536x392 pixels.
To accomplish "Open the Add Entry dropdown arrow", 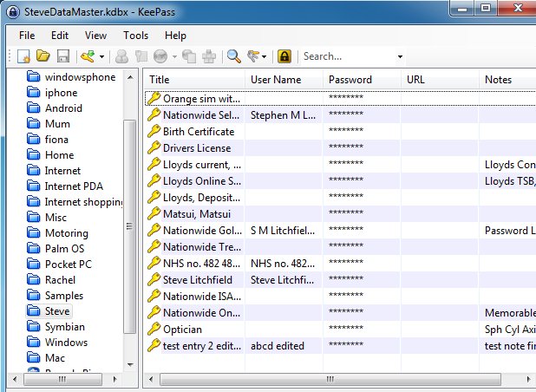I will (x=101, y=57).
